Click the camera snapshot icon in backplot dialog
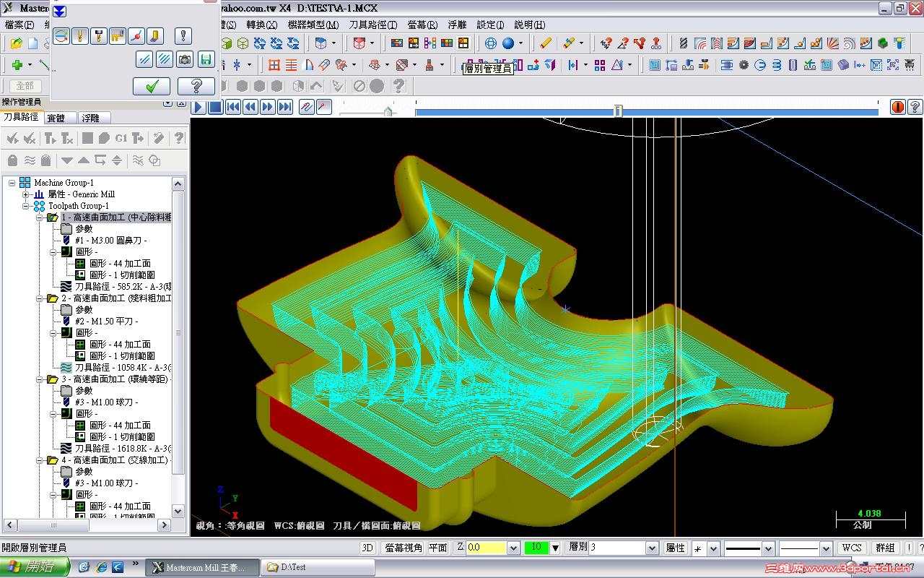Screen dimensions: 924x578 185,59
